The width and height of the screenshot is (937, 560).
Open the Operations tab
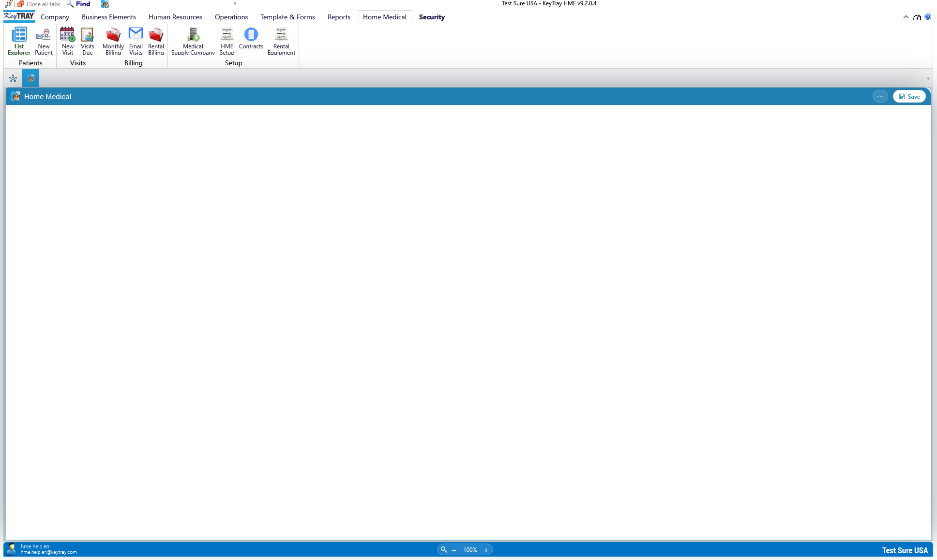[231, 17]
